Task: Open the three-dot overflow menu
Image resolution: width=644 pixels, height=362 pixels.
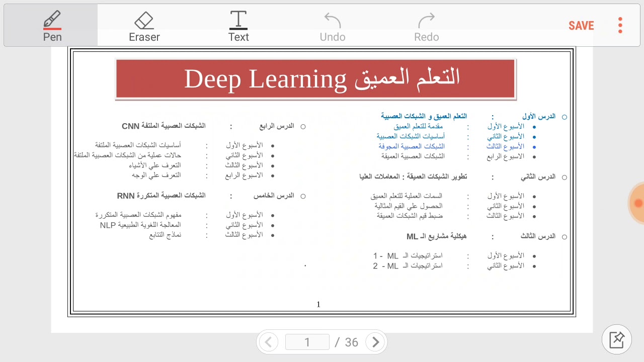Action: click(x=620, y=25)
